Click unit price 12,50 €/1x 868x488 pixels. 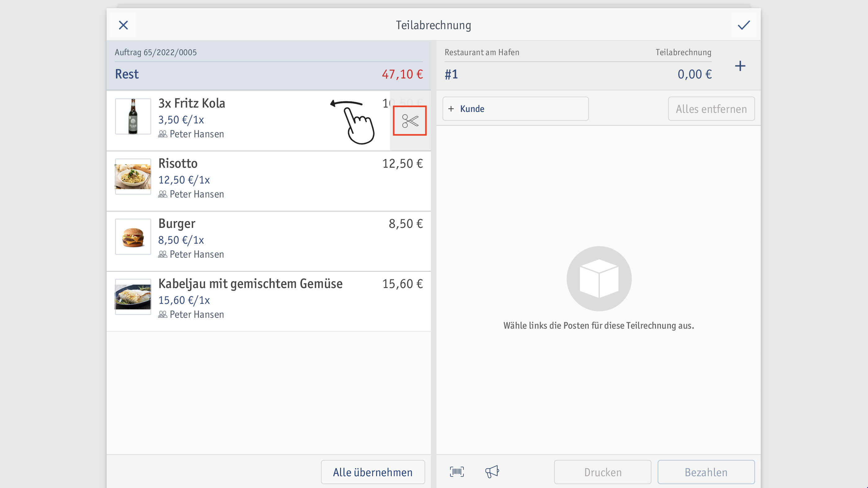pos(184,180)
